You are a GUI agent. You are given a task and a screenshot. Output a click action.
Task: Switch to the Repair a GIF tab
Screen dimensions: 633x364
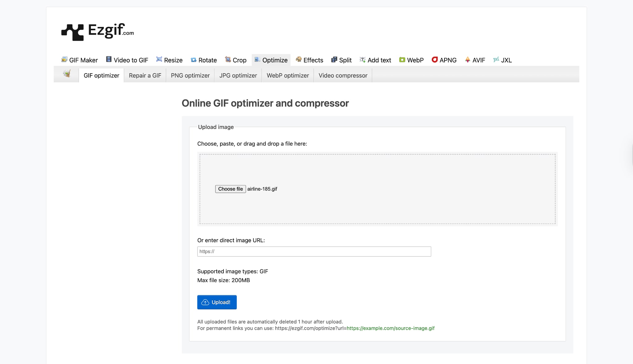(145, 75)
